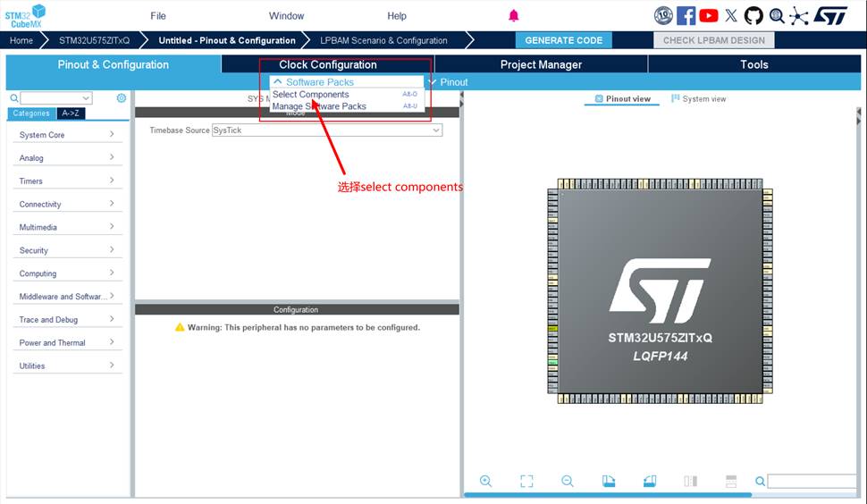Choose Manage Software Packs entry

click(x=345, y=106)
